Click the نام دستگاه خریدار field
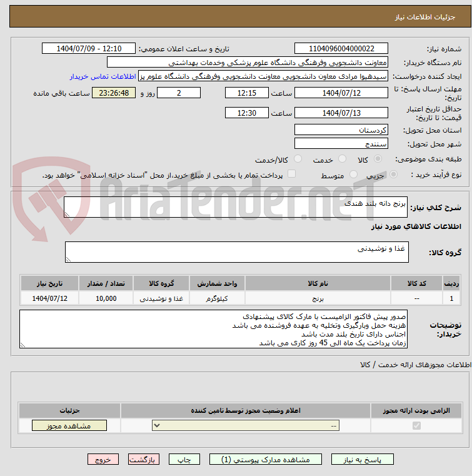 tap(247, 62)
